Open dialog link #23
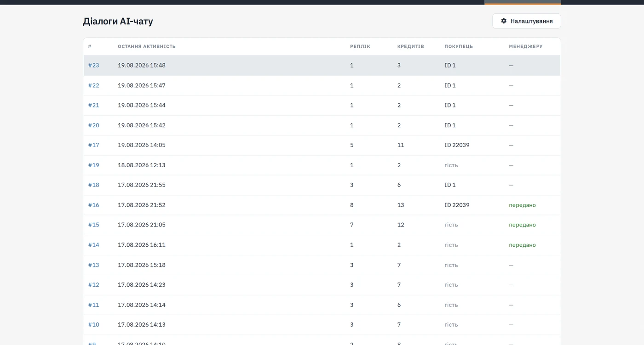This screenshot has width=644, height=345. tap(94, 65)
